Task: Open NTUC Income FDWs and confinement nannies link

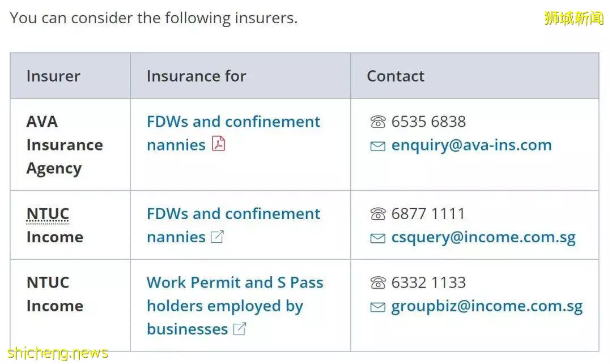Action: (233, 225)
